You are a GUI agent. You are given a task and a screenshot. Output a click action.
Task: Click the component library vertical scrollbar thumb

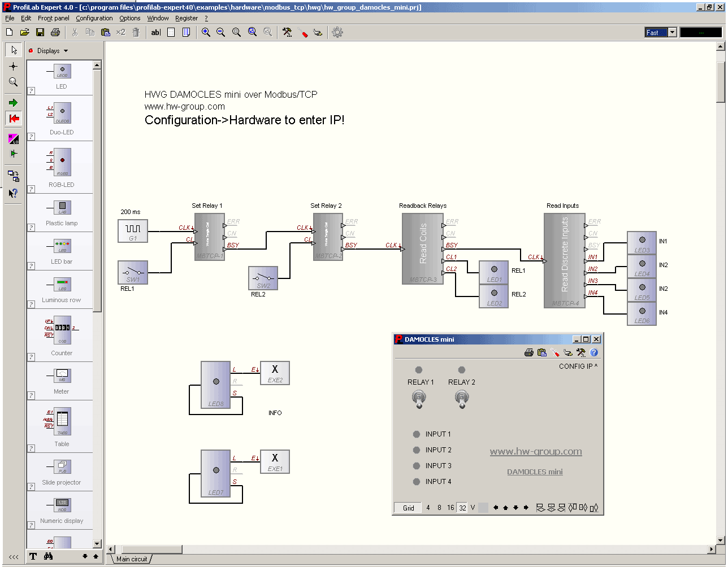(97, 190)
